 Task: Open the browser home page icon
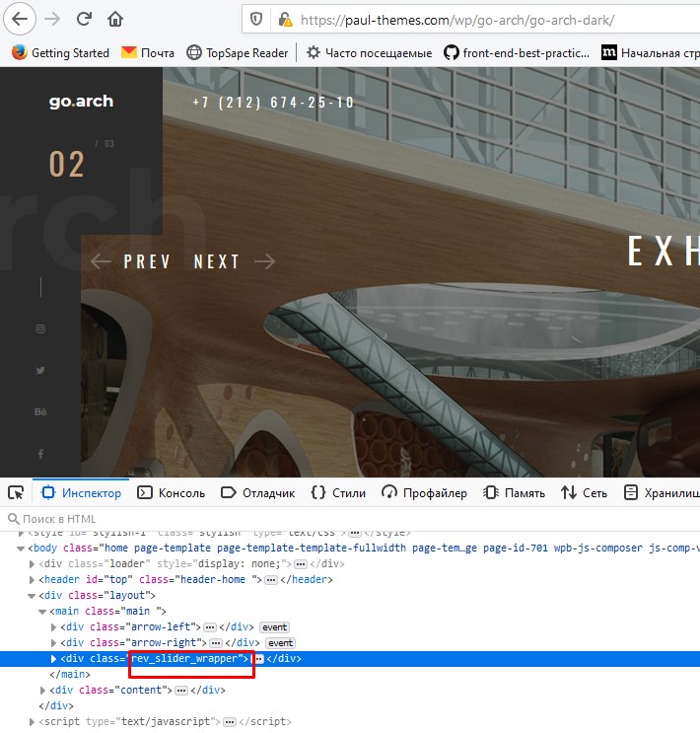tap(115, 19)
